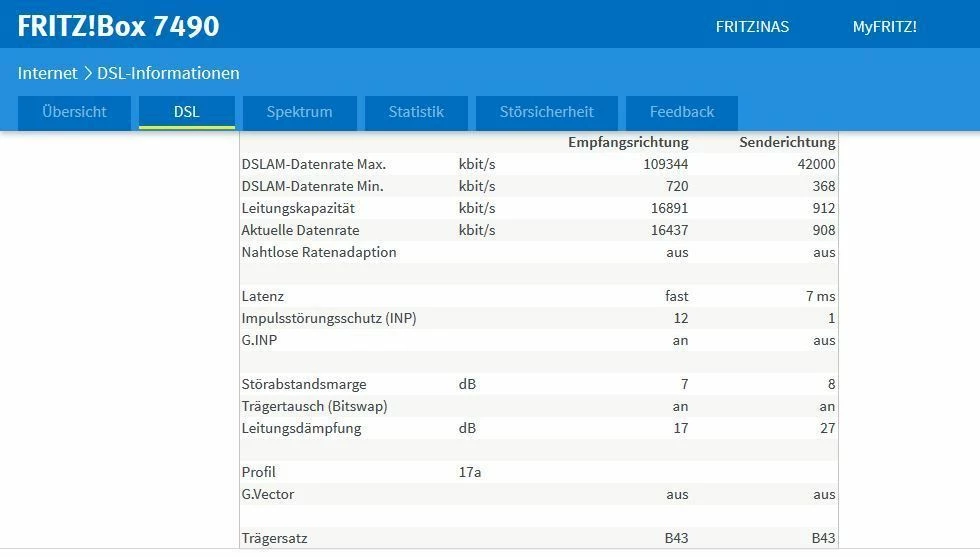This screenshot has height=557, width=980.
Task: Click the INP value 12
Action: click(x=681, y=318)
